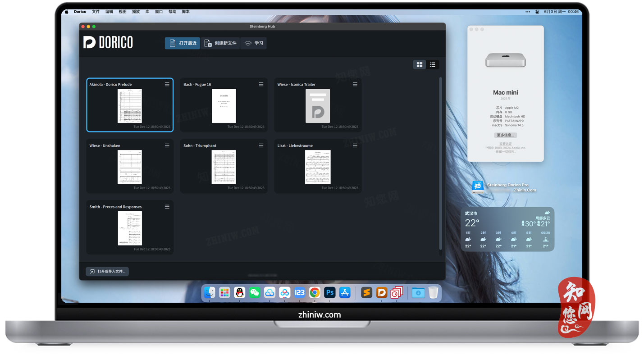This screenshot has width=644, height=359.
Task: Click the date and time in menu bar
Action: coord(562,12)
